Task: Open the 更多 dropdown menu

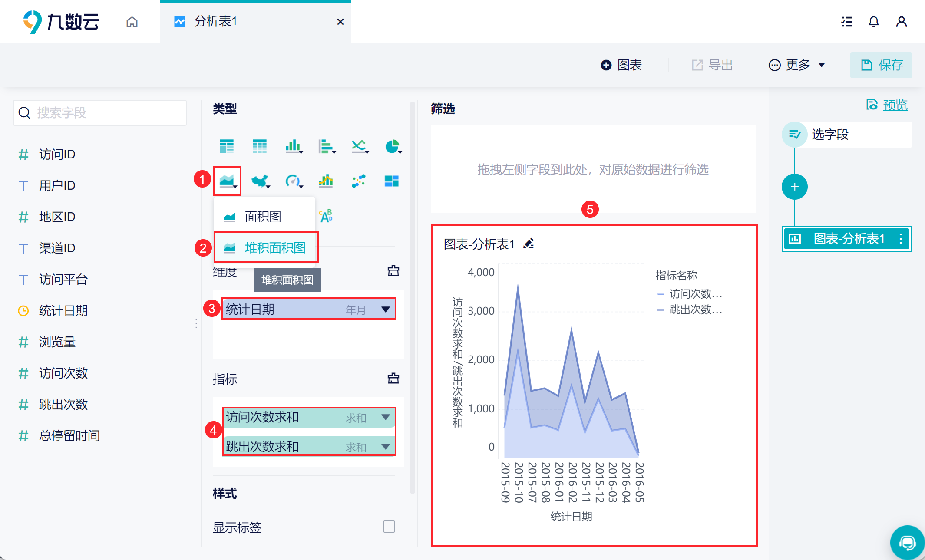Action: click(797, 65)
